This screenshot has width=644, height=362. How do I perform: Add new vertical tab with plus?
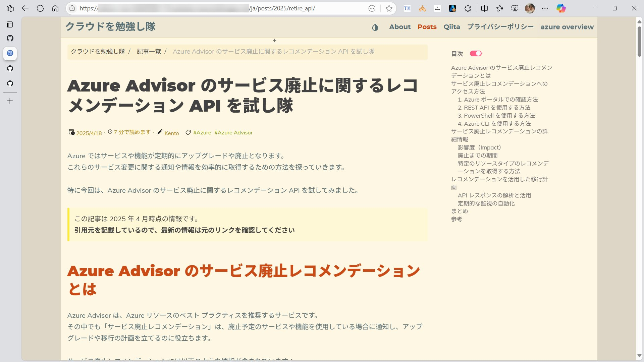coord(10,101)
